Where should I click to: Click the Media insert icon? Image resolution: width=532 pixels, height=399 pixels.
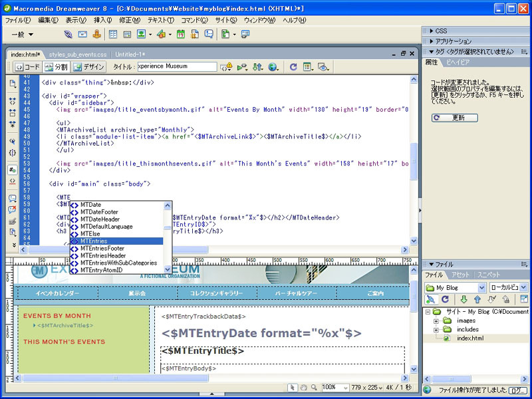pos(161,35)
